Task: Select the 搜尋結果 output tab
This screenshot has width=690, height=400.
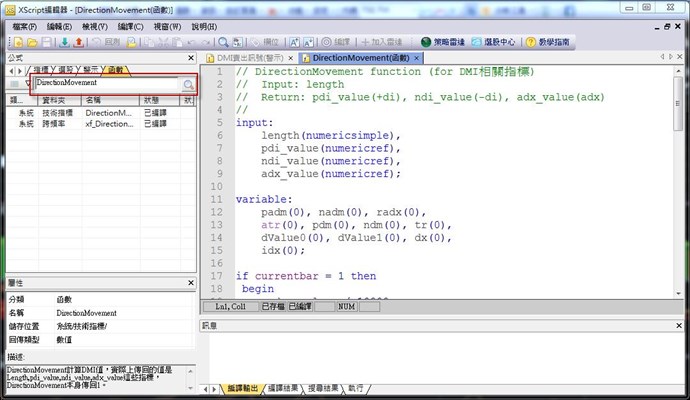Action: (322, 388)
